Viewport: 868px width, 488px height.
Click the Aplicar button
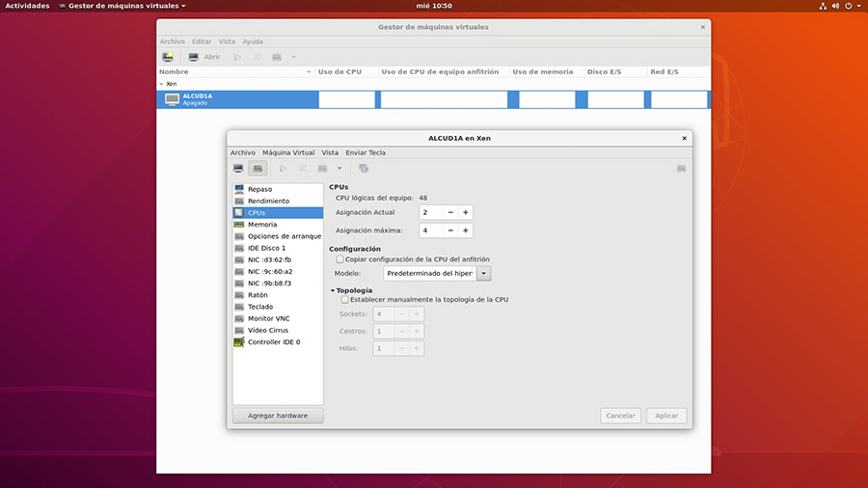pyautogui.click(x=666, y=416)
